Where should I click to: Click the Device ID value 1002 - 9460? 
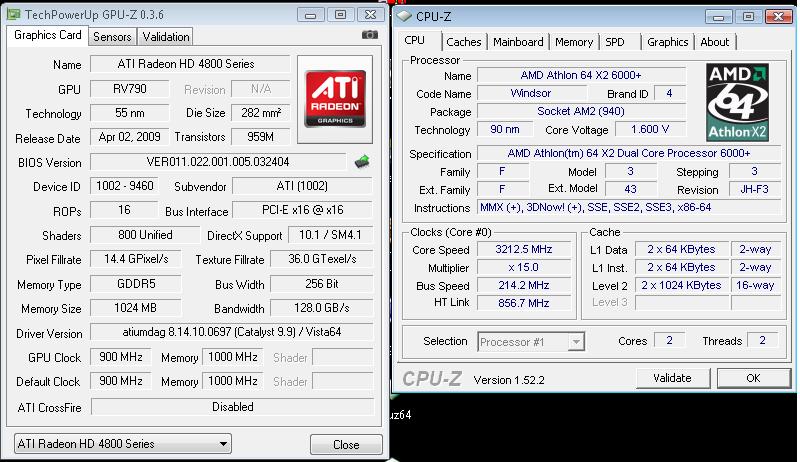[x=124, y=186]
